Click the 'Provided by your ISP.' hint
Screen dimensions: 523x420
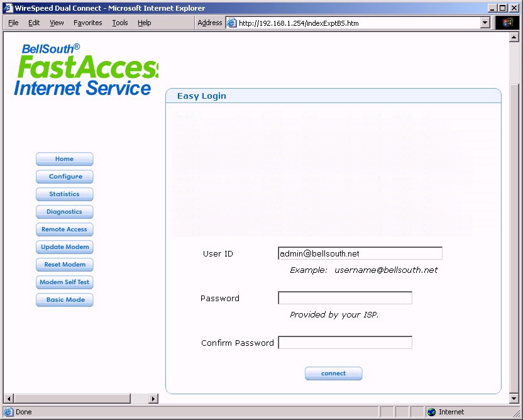coord(334,314)
